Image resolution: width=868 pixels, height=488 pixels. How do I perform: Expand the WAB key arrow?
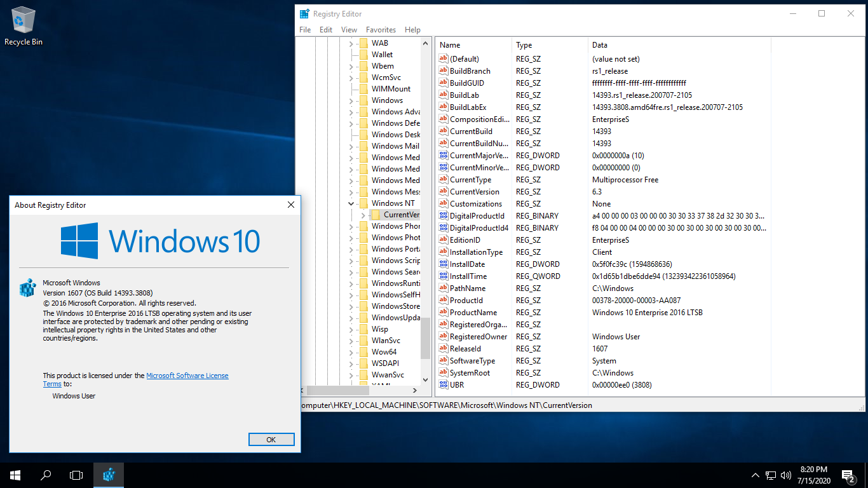(351, 43)
